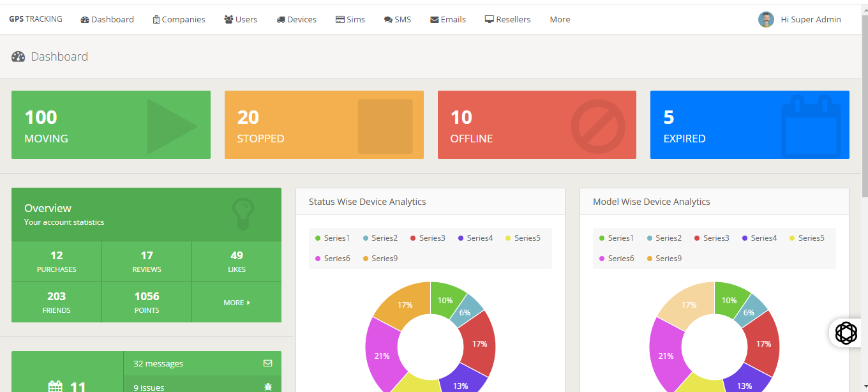
Task: Click the ban circle icon on Offline card
Action: (x=598, y=126)
